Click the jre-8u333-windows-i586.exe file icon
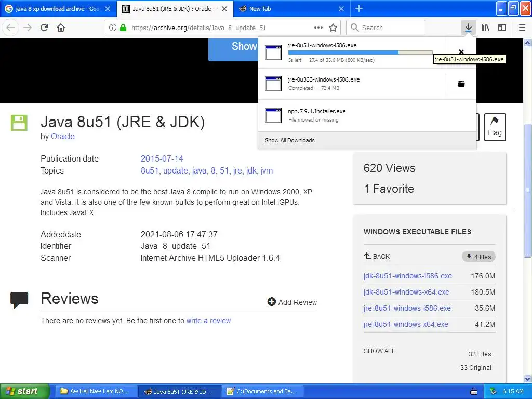532x399 pixels. click(273, 84)
